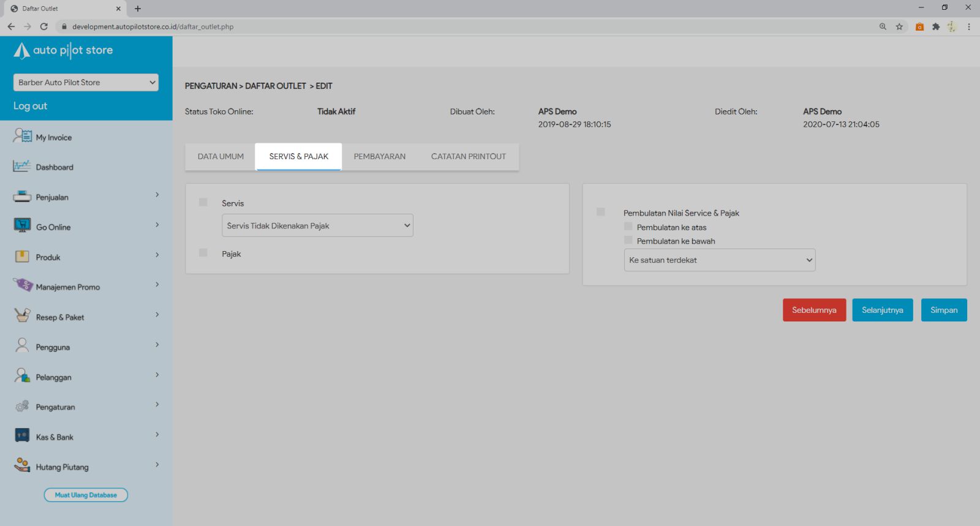Open Dashboard via its chart icon

click(22, 166)
